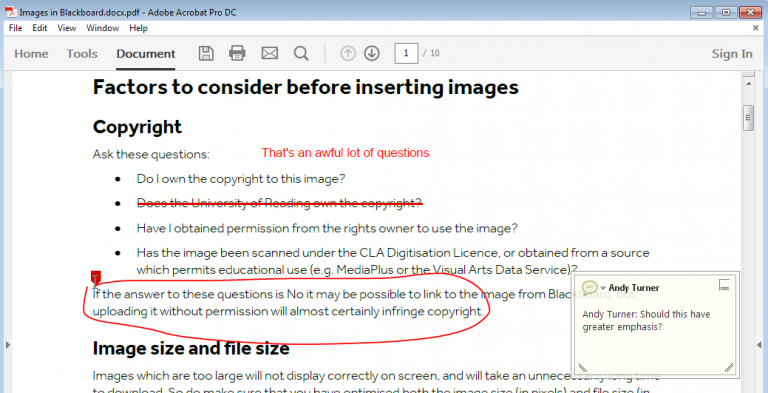
Task: Click the comment text 'Should this have greater emphasis?'
Action: 646,320
